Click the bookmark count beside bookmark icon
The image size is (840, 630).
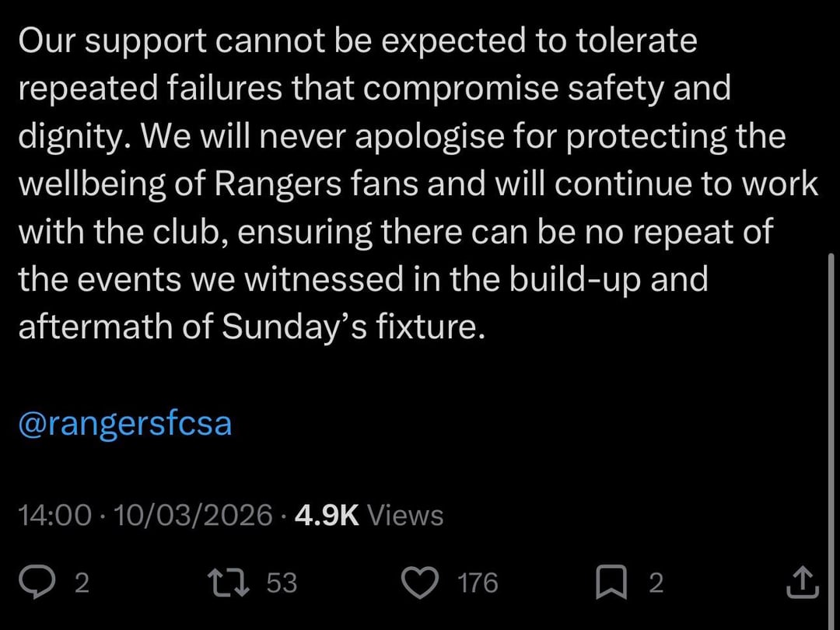point(656,583)
